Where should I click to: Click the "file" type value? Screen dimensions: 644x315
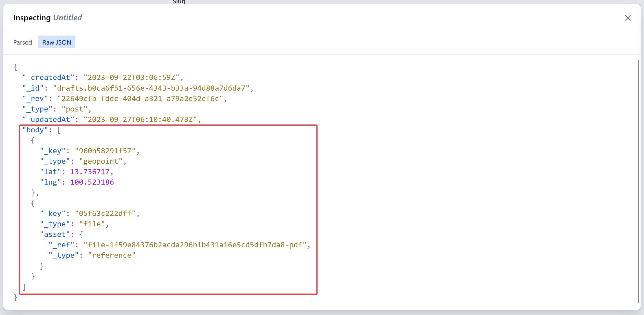[92, 224]
